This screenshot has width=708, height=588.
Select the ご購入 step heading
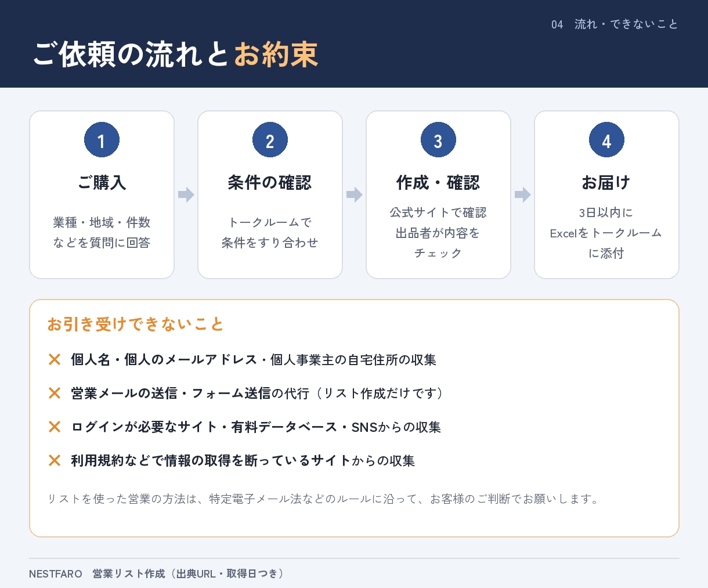(x=102, y=183)
